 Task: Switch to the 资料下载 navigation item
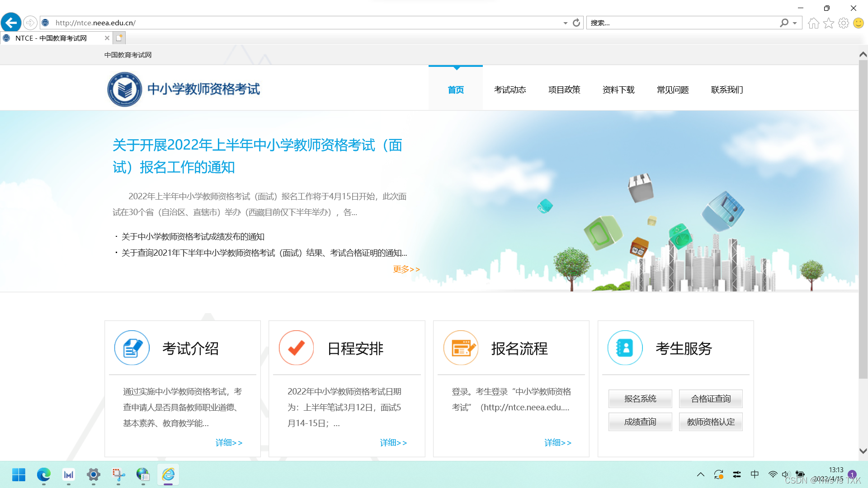click(x=618, y=90)
